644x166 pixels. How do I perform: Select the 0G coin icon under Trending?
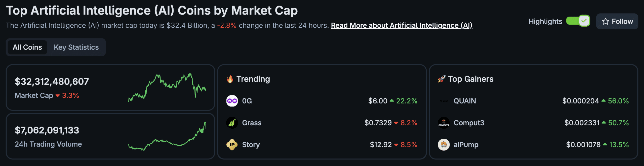click(232, 101)
